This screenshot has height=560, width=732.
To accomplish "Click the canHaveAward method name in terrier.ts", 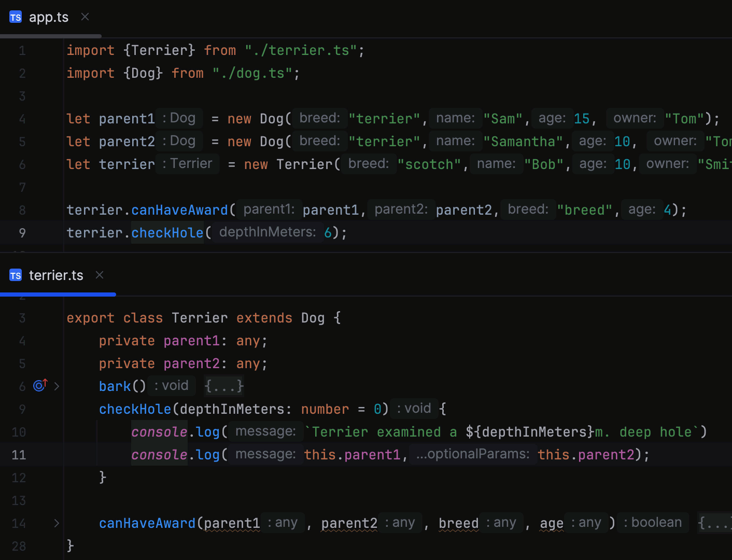I will click(147, 523).
